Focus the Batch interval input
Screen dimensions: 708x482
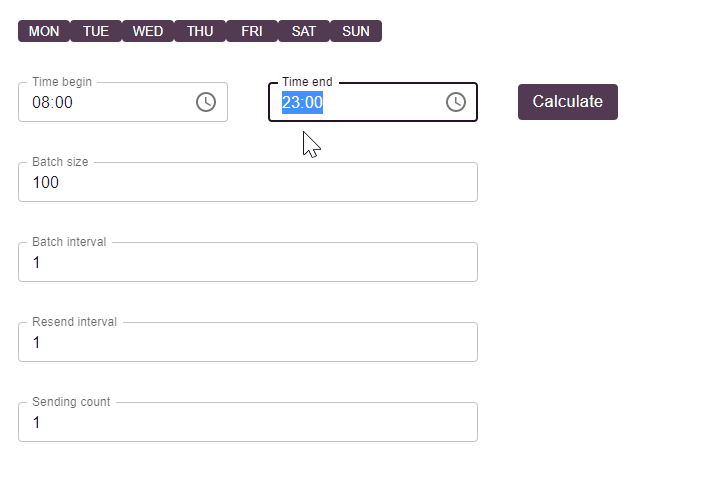pyautogui.click(x=247, y=263)
